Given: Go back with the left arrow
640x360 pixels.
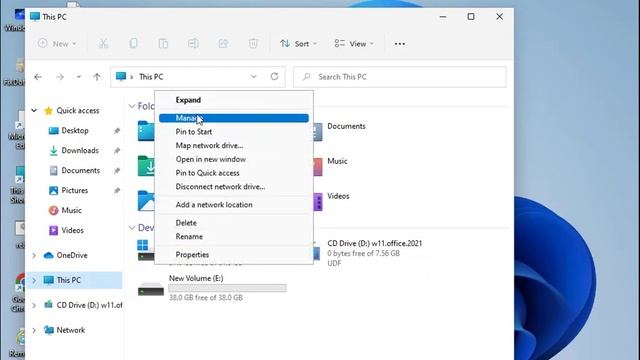Looking at the screenshot, I should click(38, 77).
